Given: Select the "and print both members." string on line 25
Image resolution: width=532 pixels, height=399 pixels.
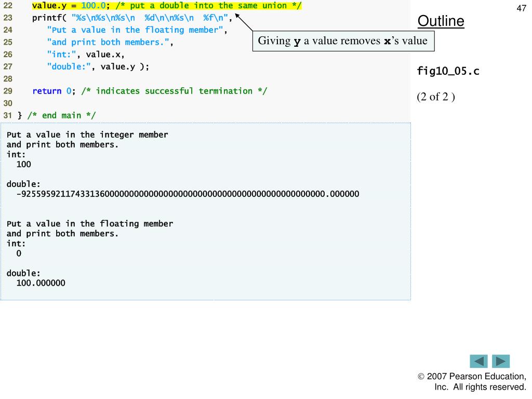Looking at the screenshot, I should tap(108, 42).
